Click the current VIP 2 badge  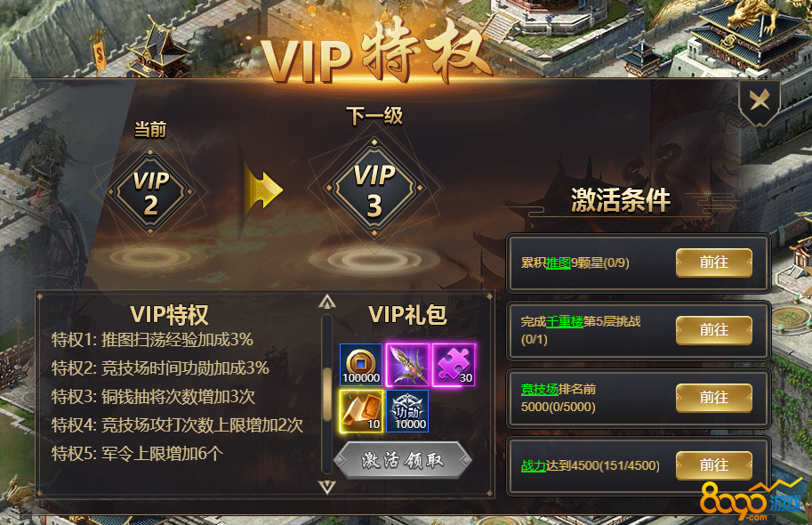(150, 192)
